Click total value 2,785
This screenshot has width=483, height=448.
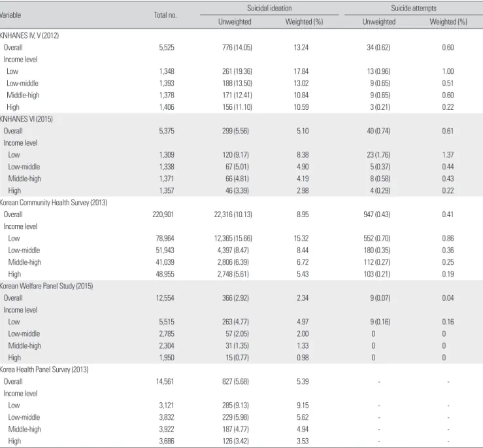coord(167,334)
